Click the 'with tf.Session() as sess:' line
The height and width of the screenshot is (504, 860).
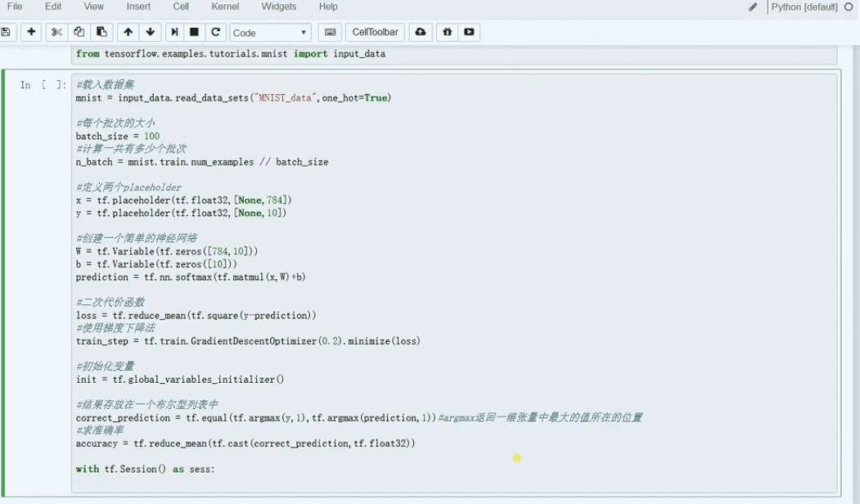pyautogui.click(x=146, y=469)
